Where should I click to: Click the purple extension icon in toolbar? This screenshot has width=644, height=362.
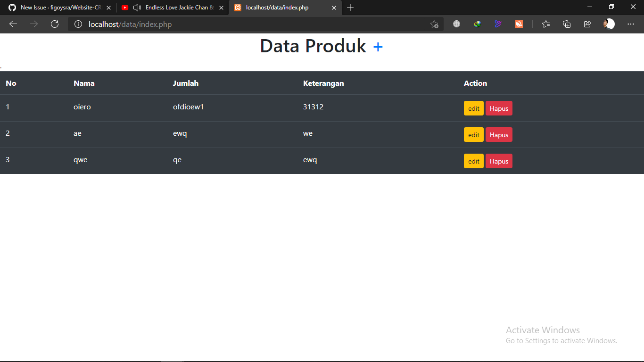(498, 24)
